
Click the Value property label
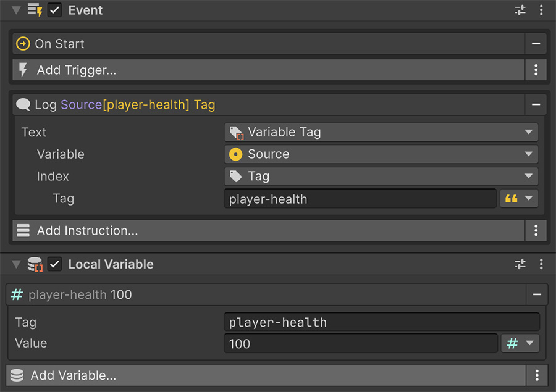tap(31, 343)
